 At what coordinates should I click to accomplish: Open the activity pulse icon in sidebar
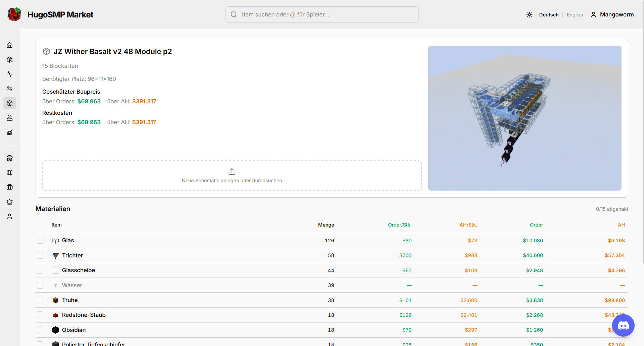tap(10, 74)
